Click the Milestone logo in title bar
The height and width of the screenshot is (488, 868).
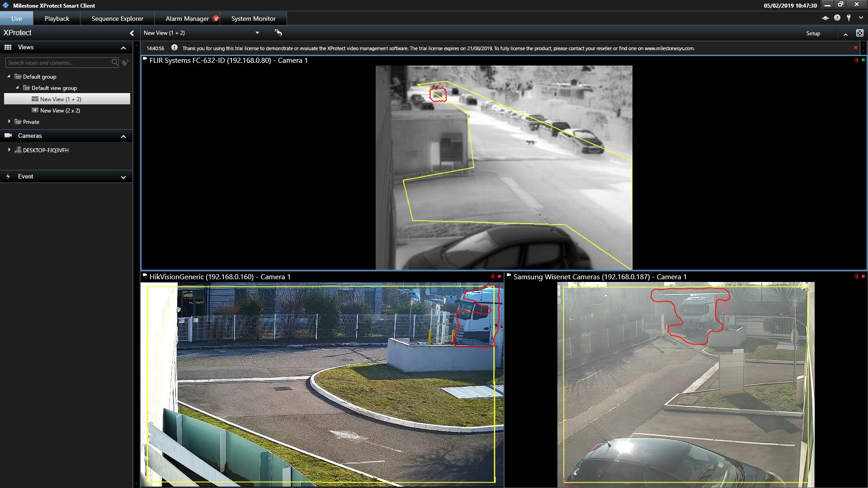(x=5, y=5)
